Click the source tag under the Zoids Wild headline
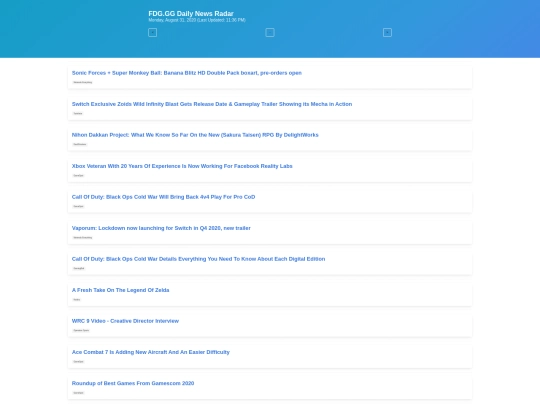Viewport: 540px width, 405px height. [x=78, y=113]
